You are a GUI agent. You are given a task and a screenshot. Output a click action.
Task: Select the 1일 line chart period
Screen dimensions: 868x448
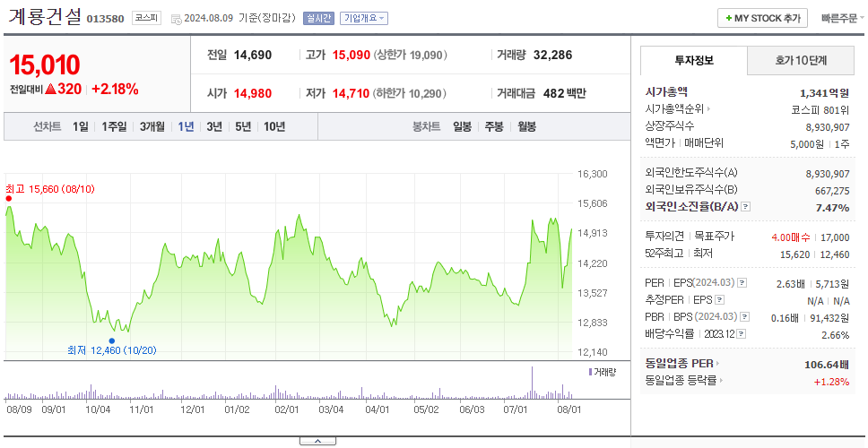point(81,126)
